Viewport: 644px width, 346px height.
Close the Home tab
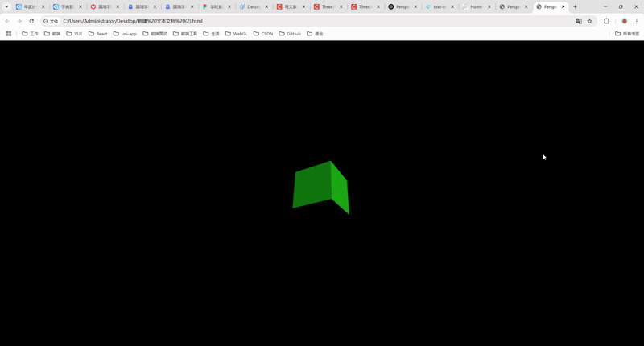489,6
